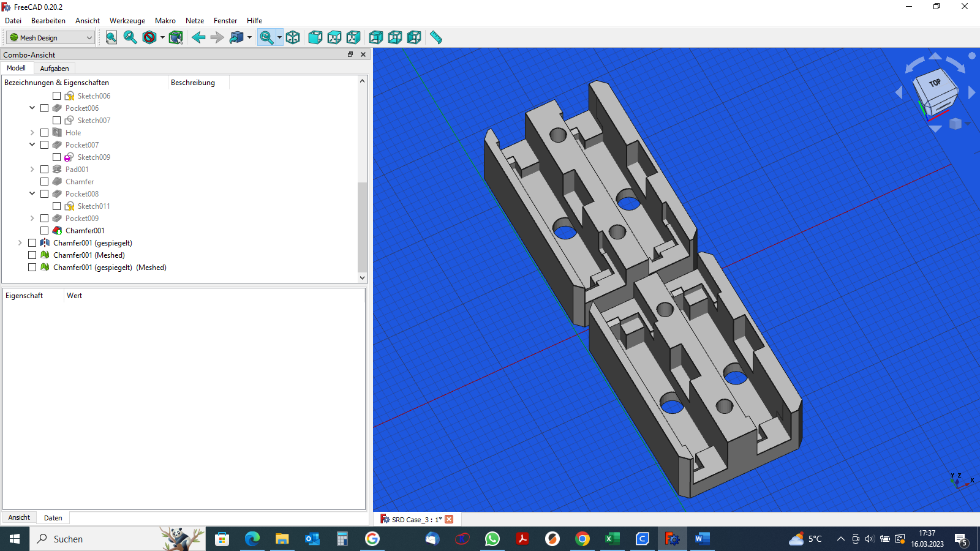Open WhatsApp from the taskbar
Image resolution: width=980 pixels, height=551 pixels.
pos(492,539)
